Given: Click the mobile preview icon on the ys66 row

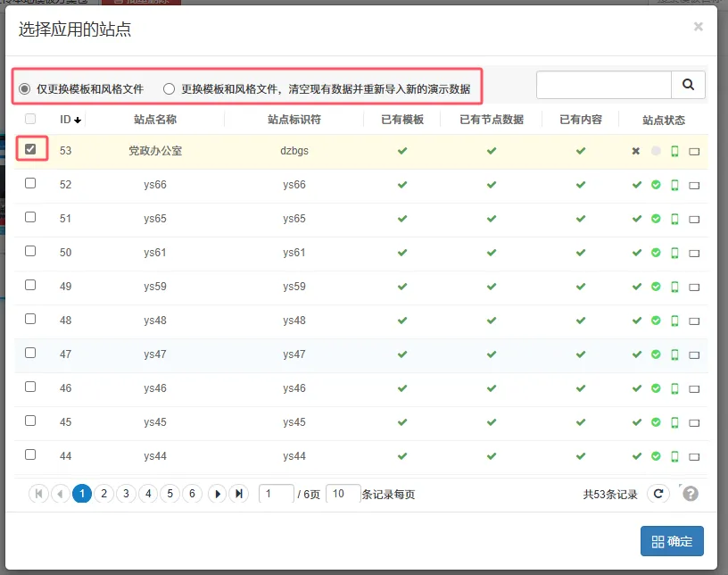Looking at the screenshot, I should tap(675, 185).
